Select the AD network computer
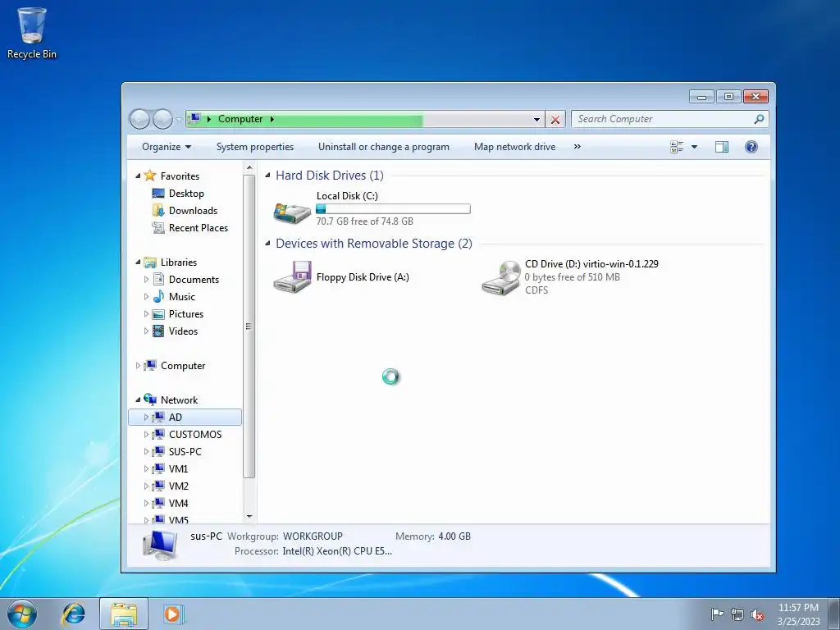The image size is (840, 630). pos(176,418)
